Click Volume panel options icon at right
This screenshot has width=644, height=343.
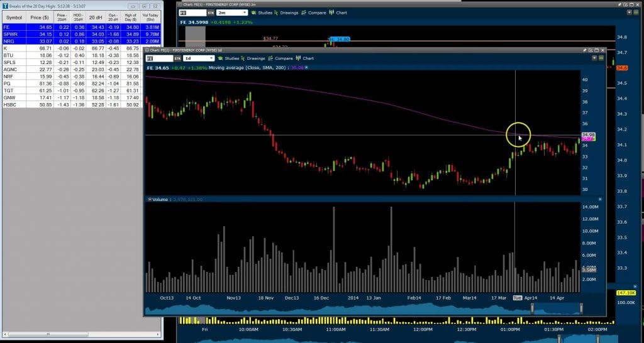(600, 199)
